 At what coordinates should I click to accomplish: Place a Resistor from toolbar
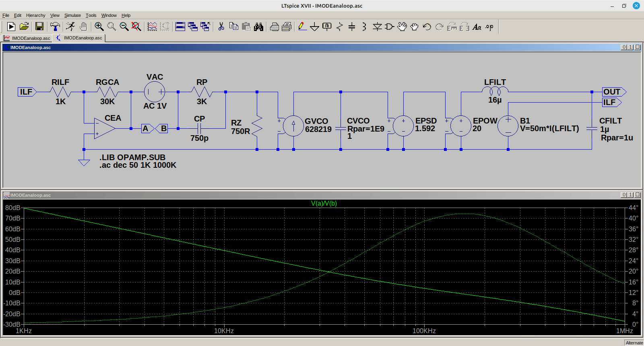point(340,27)
